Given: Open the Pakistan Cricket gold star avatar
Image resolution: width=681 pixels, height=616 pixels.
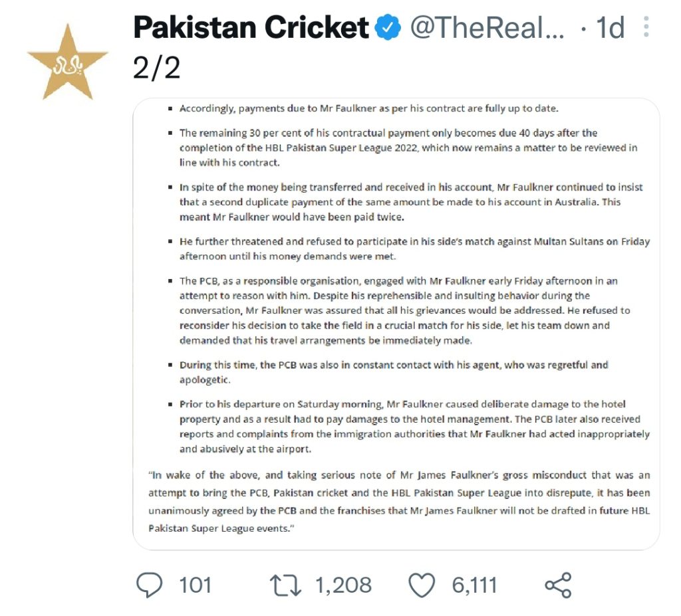Looking at the screenshot, I should click(68, 62).
